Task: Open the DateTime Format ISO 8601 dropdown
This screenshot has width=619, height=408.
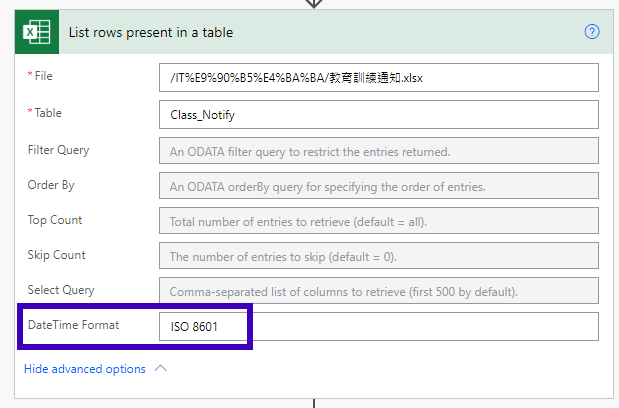Action: [379, 327]
